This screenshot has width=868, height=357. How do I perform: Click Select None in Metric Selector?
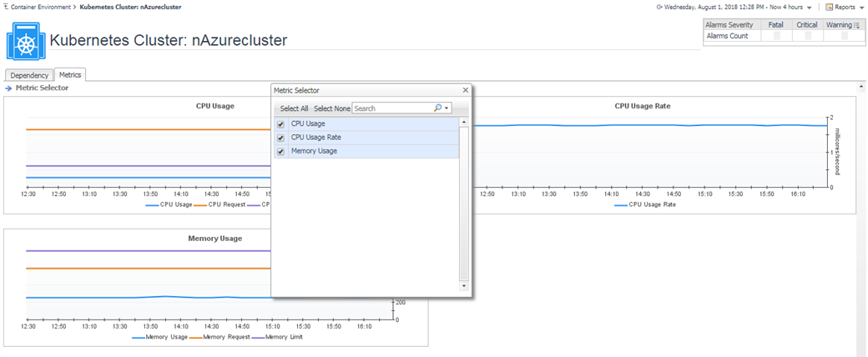[332, 108]
